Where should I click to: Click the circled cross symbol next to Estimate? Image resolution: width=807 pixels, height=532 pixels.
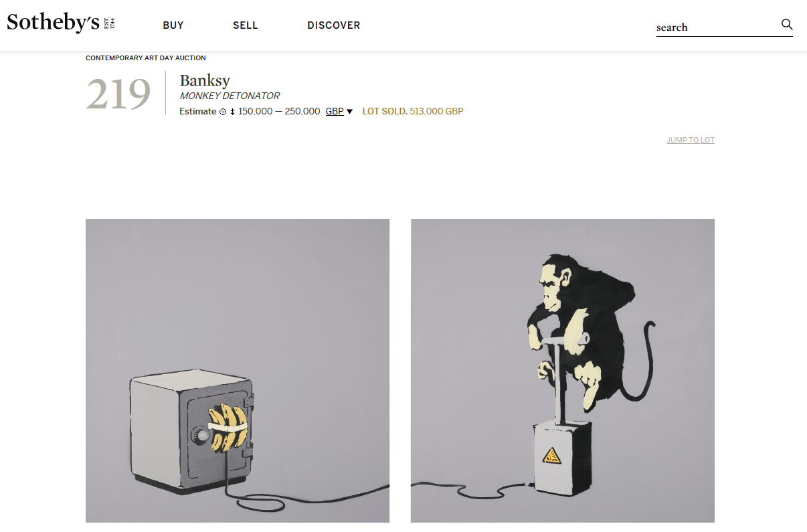click(x=223, y=112)
